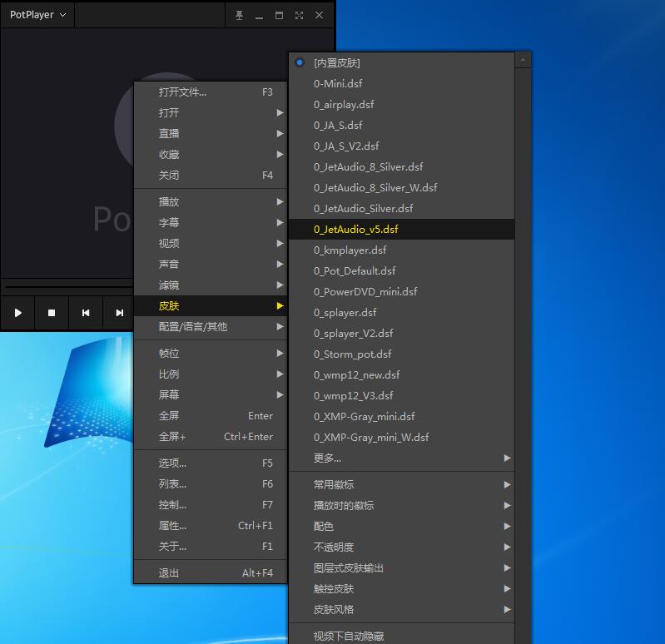Choose the 0-Mini.dsf skin
665x644 pixels.
pyautogui.click(x=401, y=83)
